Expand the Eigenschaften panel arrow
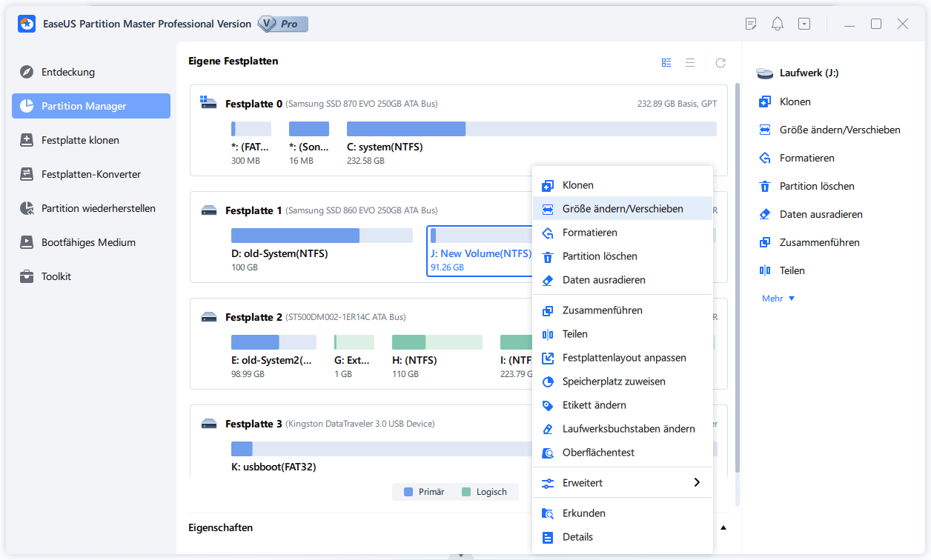Viewport: 931px width, 560px height. coord(723,528)
